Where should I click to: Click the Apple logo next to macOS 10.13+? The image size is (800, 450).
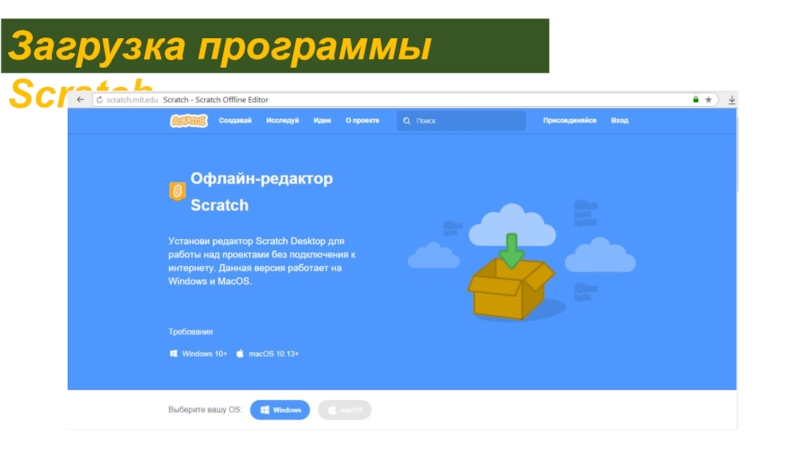pyautogui.click(x=240, y=354)
